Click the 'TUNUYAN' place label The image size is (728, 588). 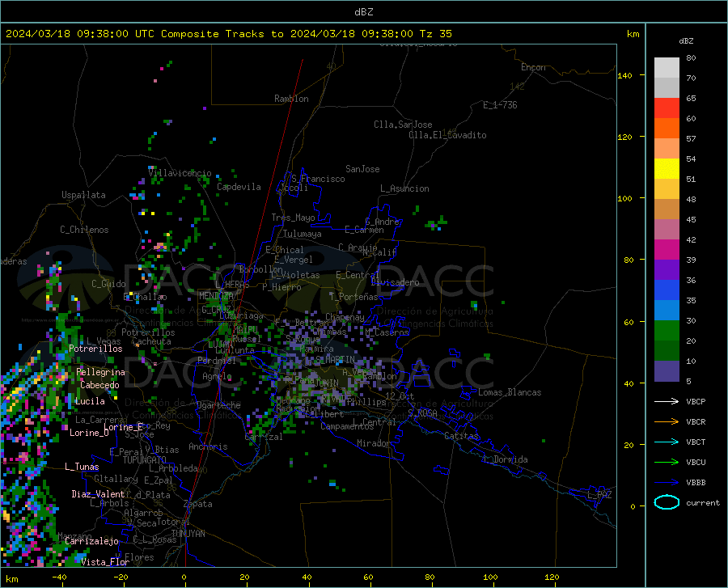[188, 534]
